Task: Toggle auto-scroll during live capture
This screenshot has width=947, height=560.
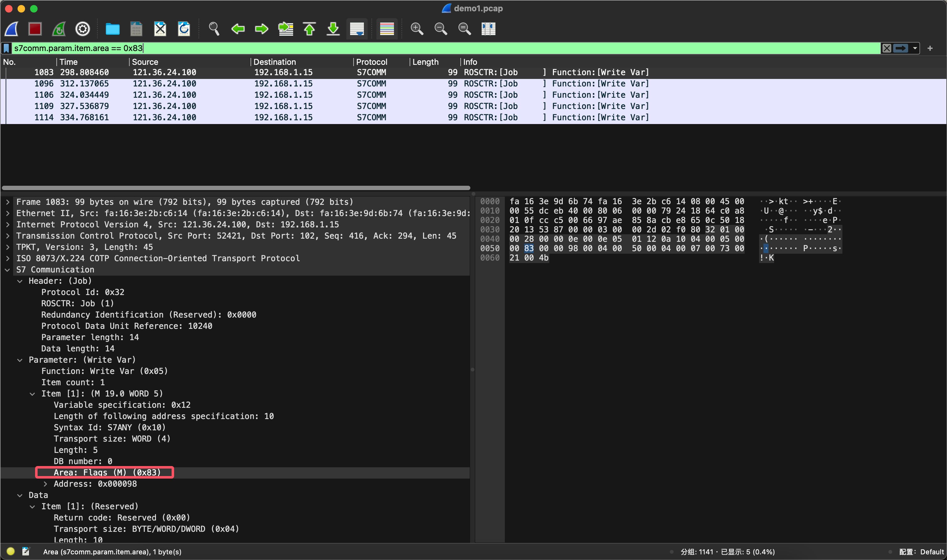Action: pyautogui.click(x=357, y=29)
